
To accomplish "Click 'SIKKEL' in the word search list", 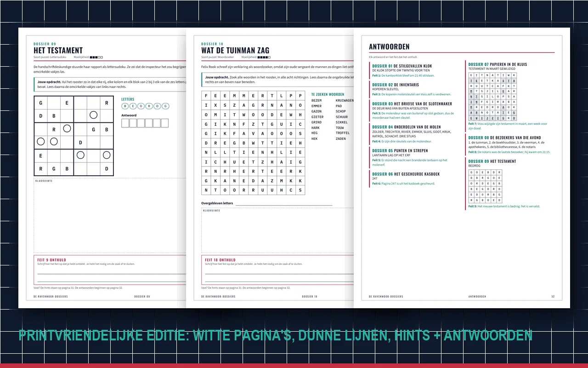I will (x=341, y=122).
